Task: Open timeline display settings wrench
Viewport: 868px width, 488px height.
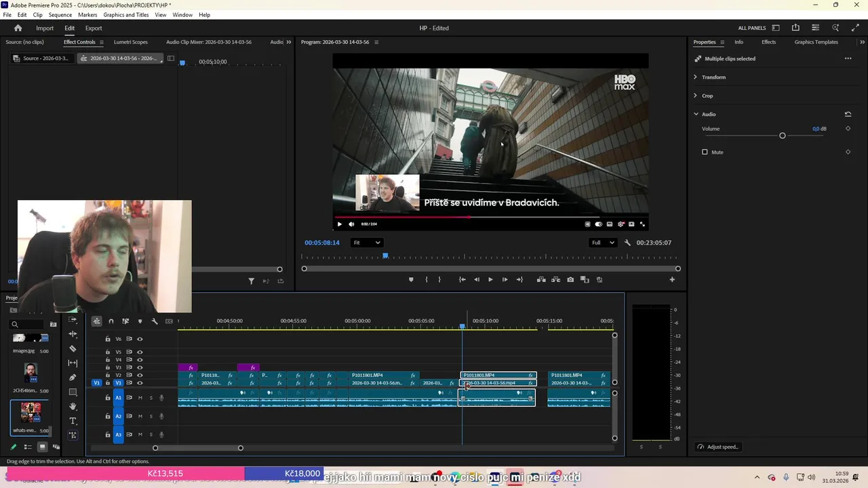Action: pos(155,321)
